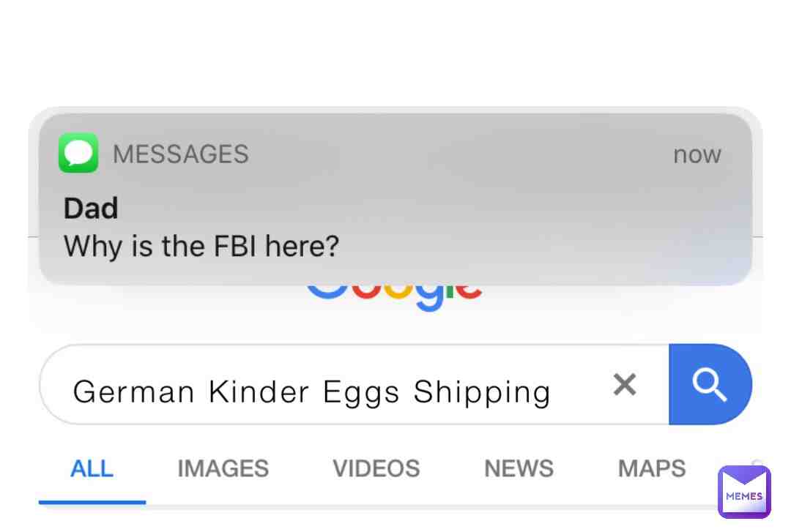Switch to the MAPS tab
791x532 pixels.
(x=652, y=469)
